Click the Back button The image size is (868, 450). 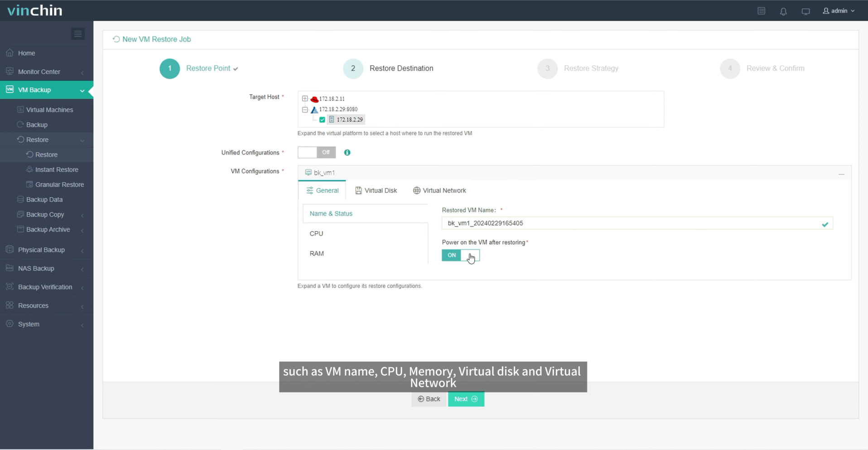(429, 399)
